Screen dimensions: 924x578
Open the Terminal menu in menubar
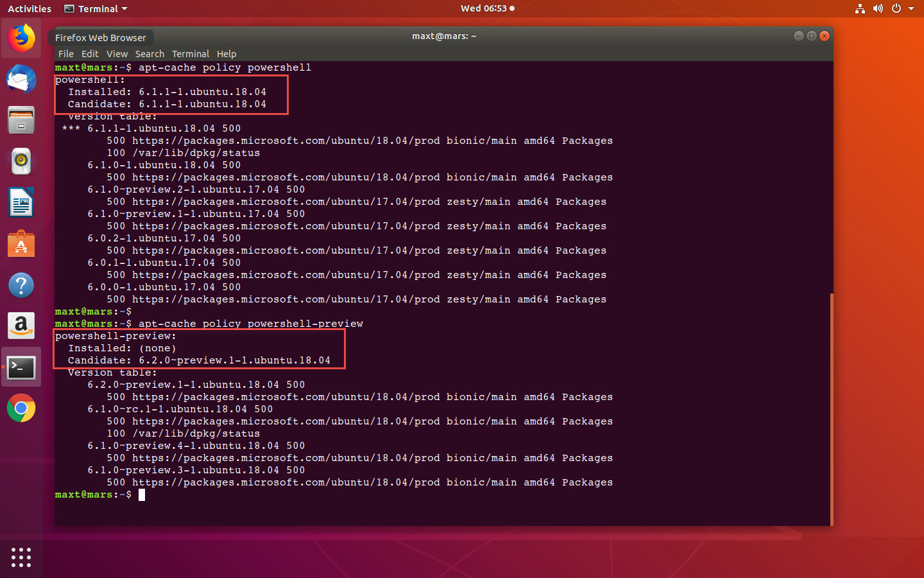191,54
